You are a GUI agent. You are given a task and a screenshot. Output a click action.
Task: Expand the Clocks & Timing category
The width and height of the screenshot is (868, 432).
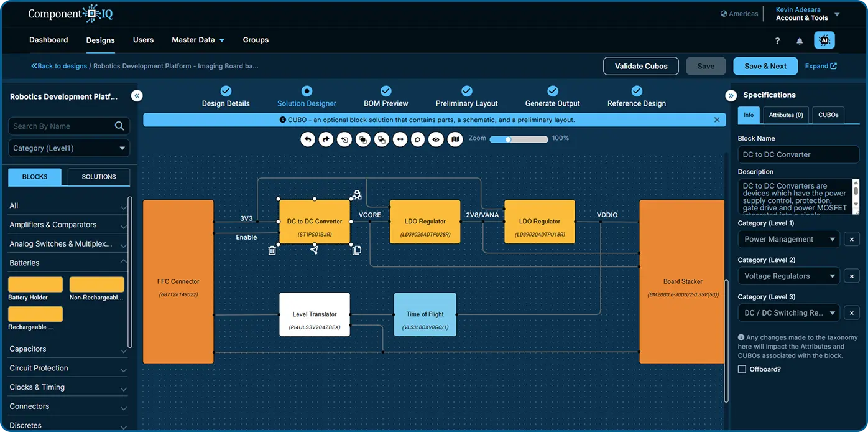point(68,387)
